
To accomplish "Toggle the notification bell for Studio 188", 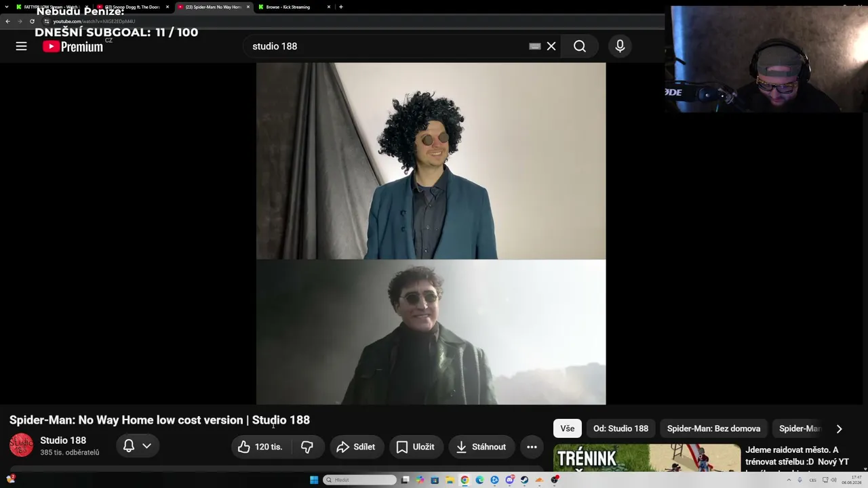I will click(128, 446).
